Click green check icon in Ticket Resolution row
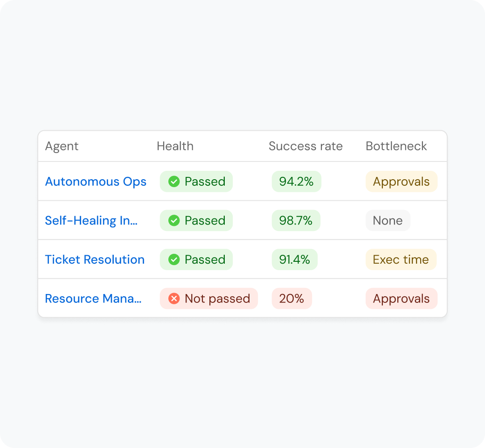The image size is (485, 448). coord(174,259)
